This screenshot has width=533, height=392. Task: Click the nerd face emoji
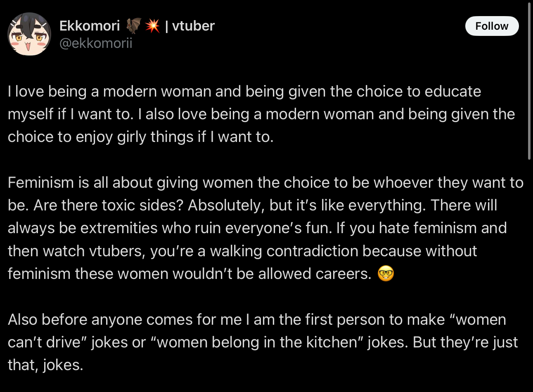386,274
